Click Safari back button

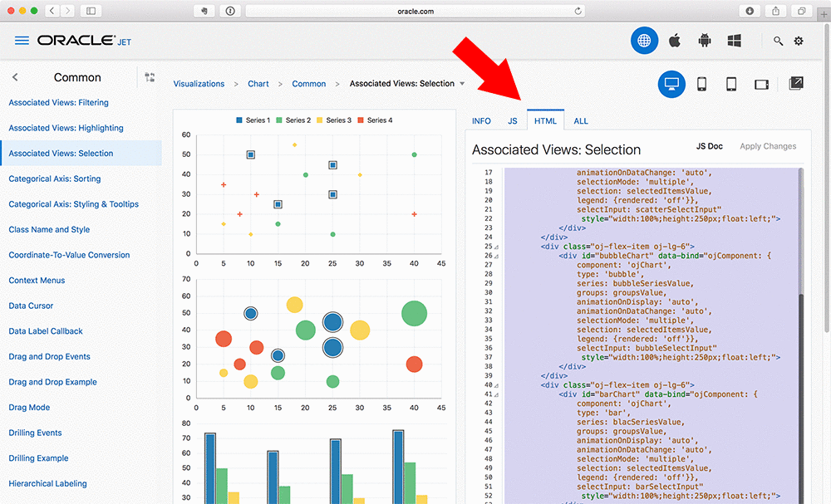click(52, 11)
